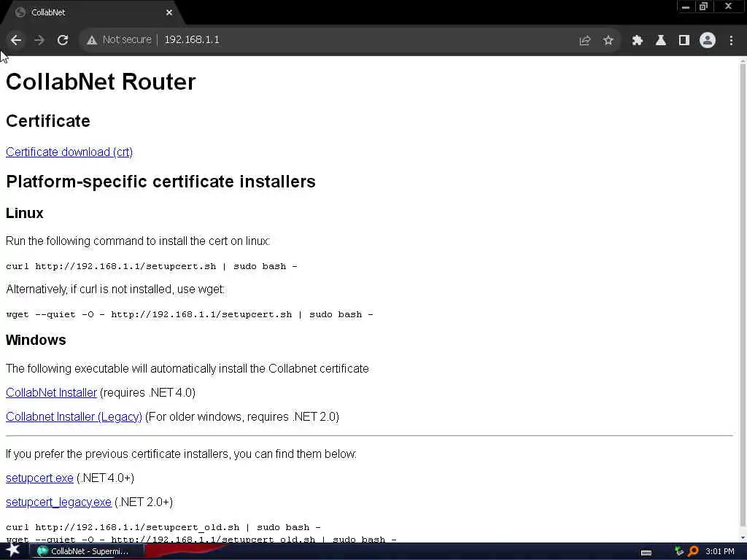
Task: Open the CollabNet Installer link
Action: 52,392
